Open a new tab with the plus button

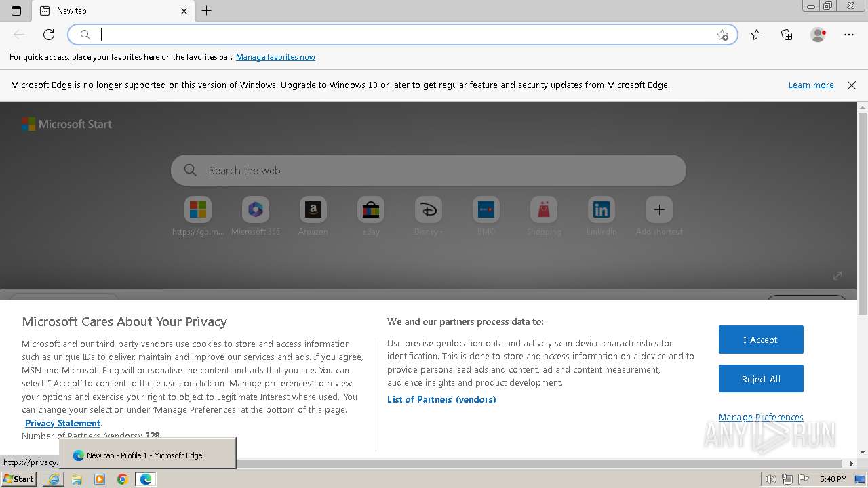[207, 11]
